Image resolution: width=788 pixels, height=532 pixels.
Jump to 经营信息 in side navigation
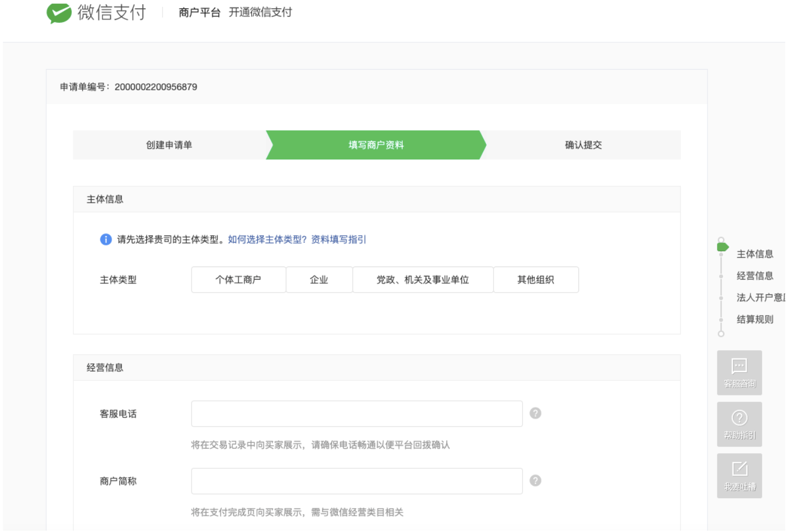coord(754,276)
